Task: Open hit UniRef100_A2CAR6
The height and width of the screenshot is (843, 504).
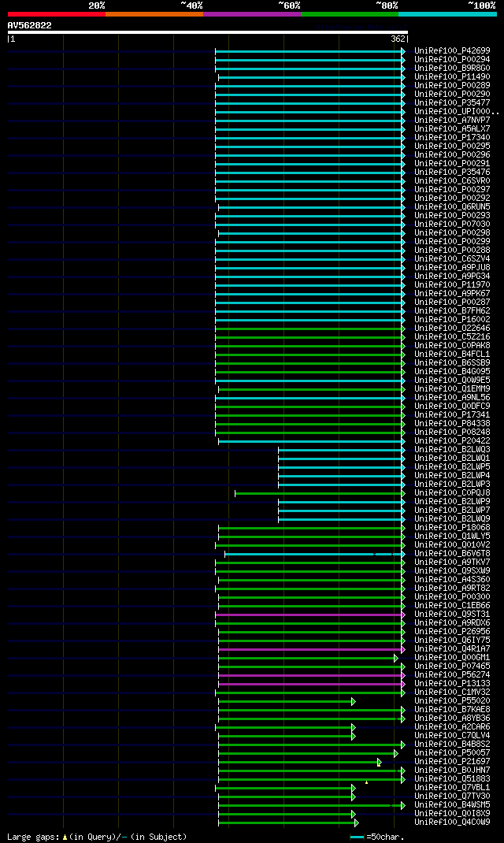Action: pyautogui.click(x=452, y=727)
